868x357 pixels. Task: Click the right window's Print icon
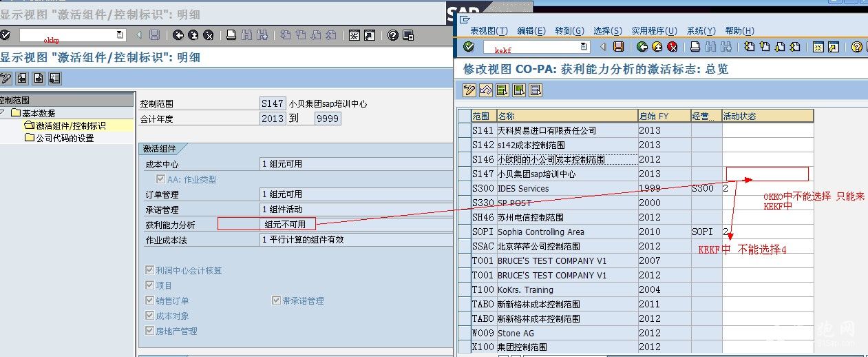coord(695,47)
